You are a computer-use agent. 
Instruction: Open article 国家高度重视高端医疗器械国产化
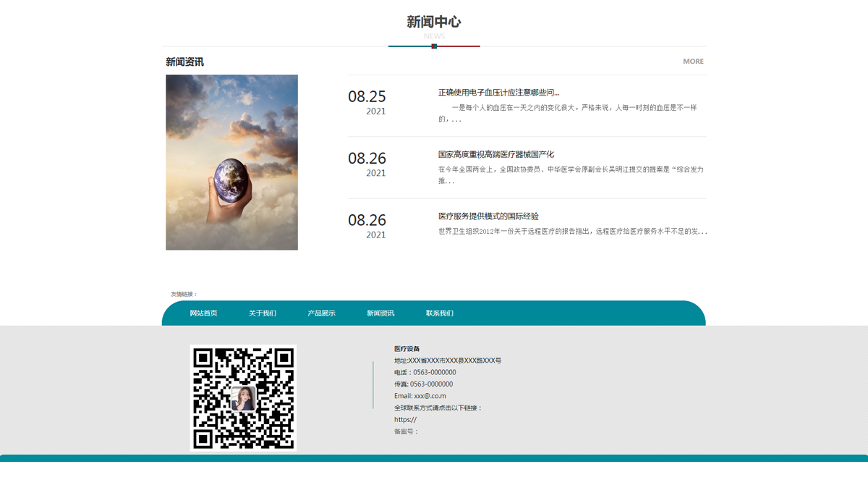[x=495, y=154]
